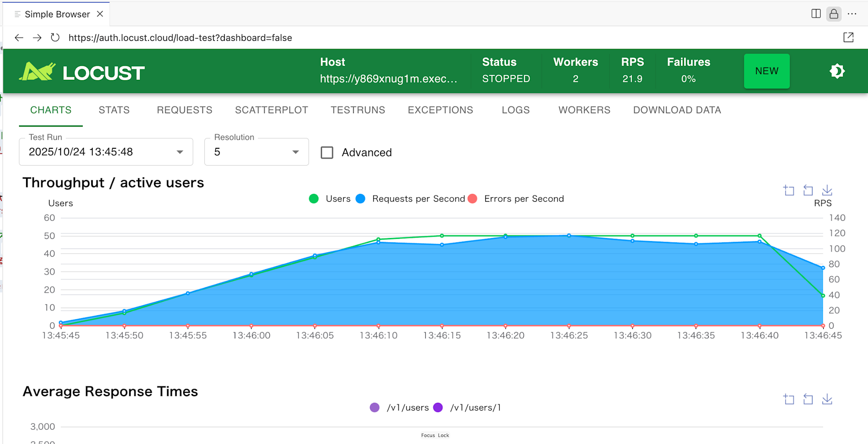Click the Throughput chart zoom icon
This screenshot has width=868, height=444.
pos(789,190)
